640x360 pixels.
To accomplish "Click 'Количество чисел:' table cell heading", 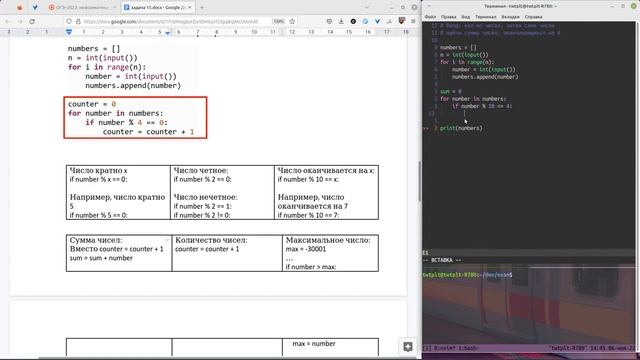I will (x=211, y=240).
